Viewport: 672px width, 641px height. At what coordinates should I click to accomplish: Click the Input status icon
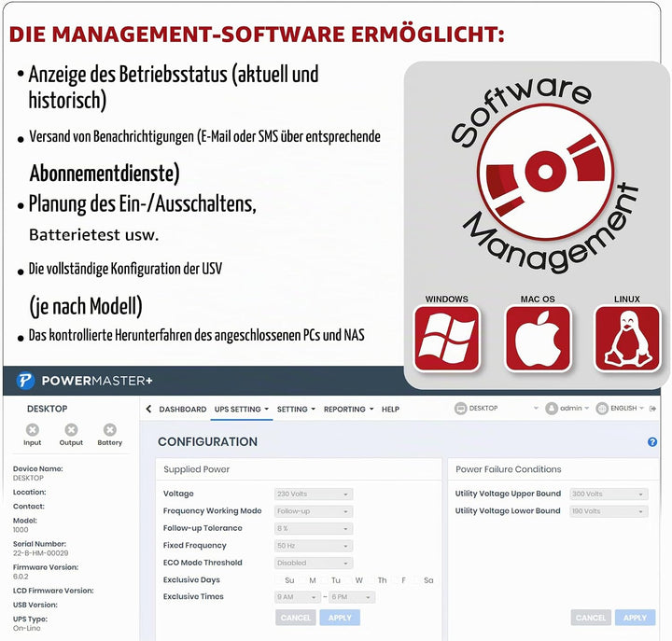click(33, 430)
